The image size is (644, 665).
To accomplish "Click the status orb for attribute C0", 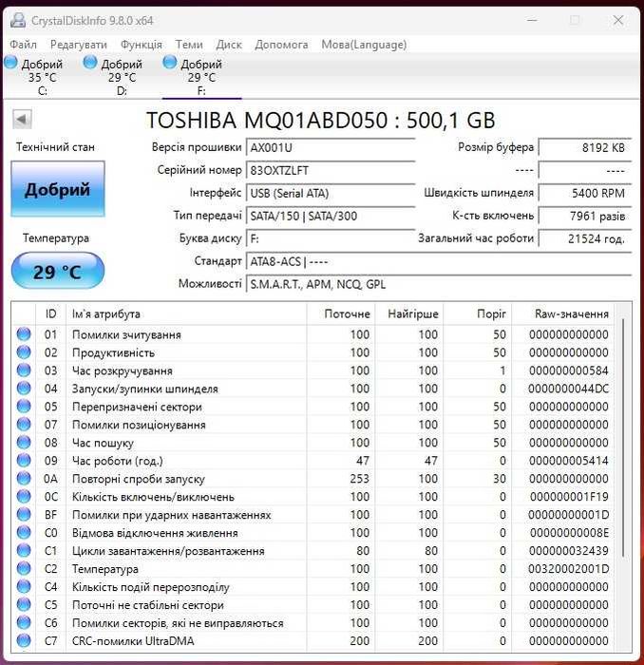I will tap(24, 532).
